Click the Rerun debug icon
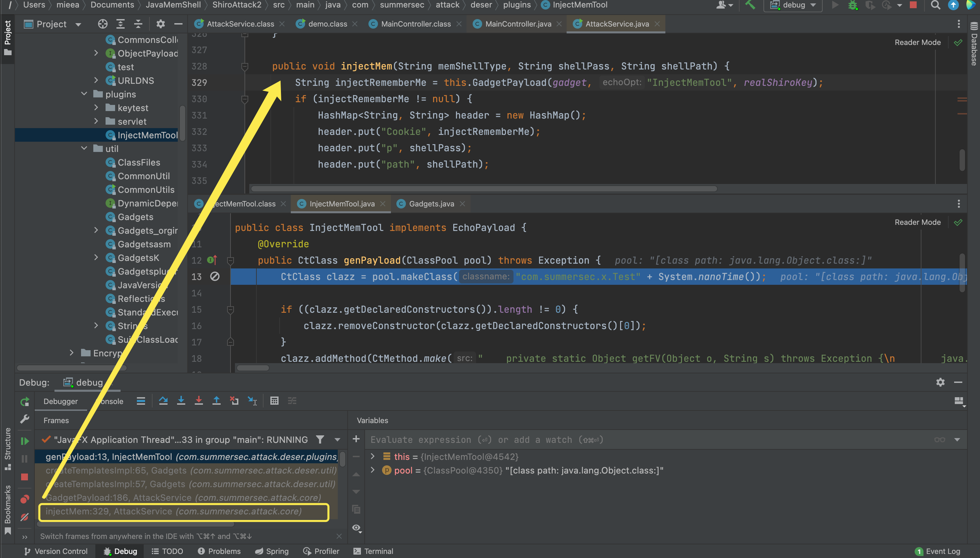980x558 pixels. 25,402
